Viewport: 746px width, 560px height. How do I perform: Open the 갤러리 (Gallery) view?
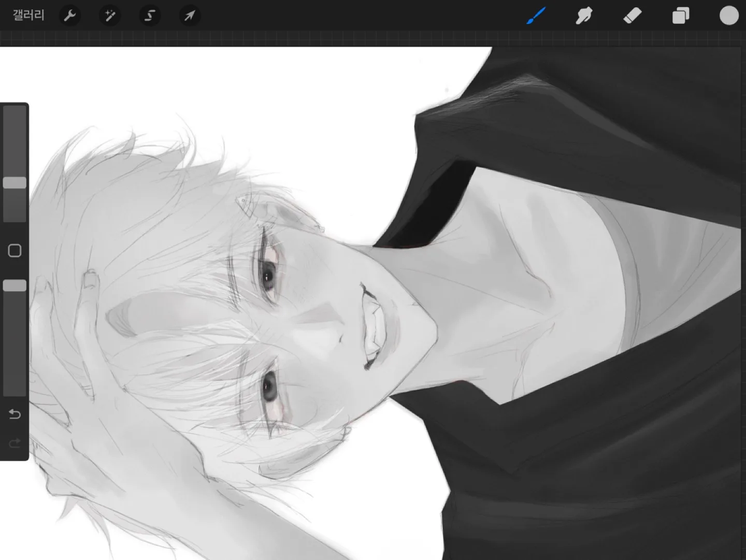[28, 16]
